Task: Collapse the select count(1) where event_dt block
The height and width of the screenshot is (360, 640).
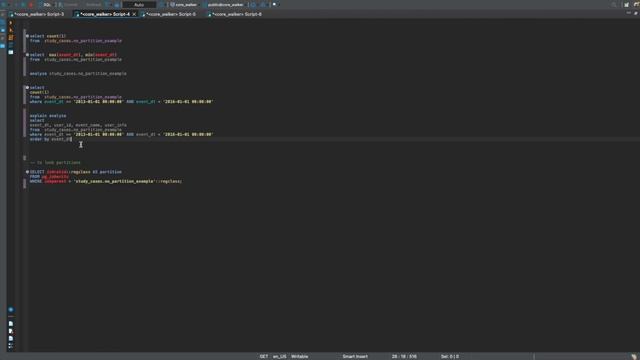Action: (x=27, y=87)
